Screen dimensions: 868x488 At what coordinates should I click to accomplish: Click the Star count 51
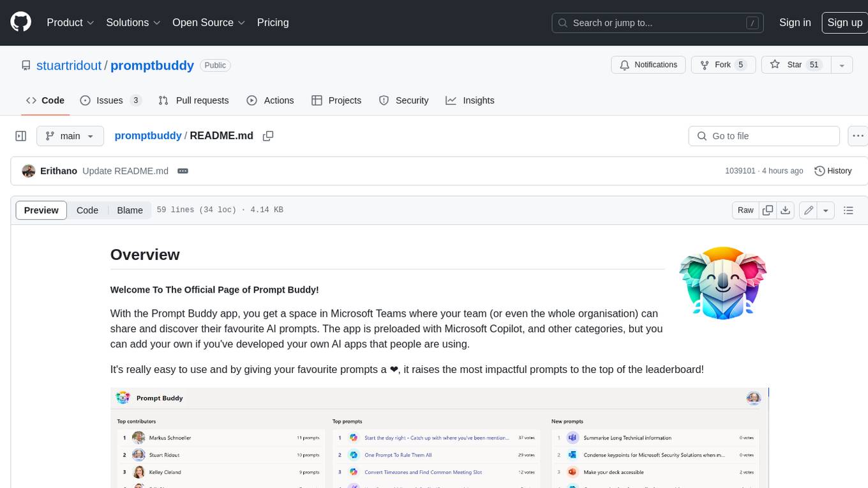point(814,65)
